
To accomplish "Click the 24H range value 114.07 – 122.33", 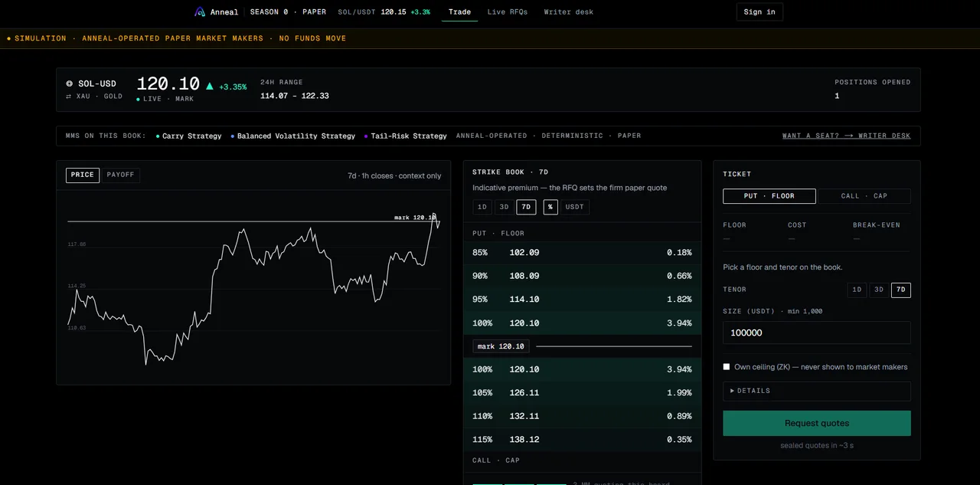I will 294,96.
